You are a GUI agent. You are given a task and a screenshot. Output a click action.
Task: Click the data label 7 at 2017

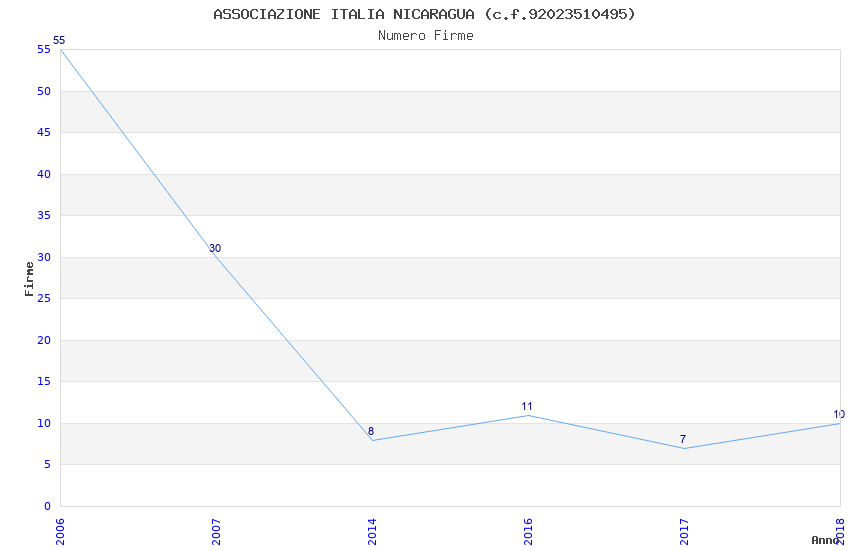tap(683, 439)
